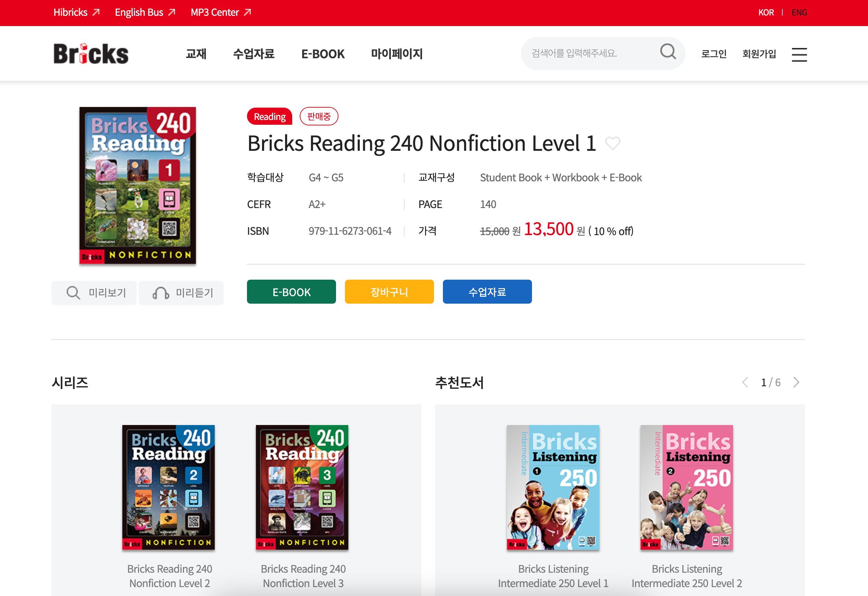
Task: Open Bricks Reading 240 Level 2 thumbnail
Action: tap(169, 487)
